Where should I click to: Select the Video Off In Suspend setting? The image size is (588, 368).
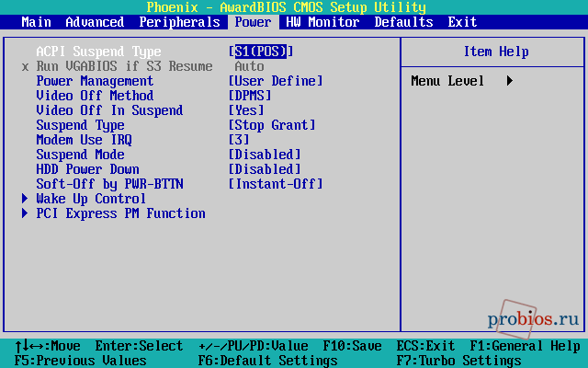click(109, 110)
